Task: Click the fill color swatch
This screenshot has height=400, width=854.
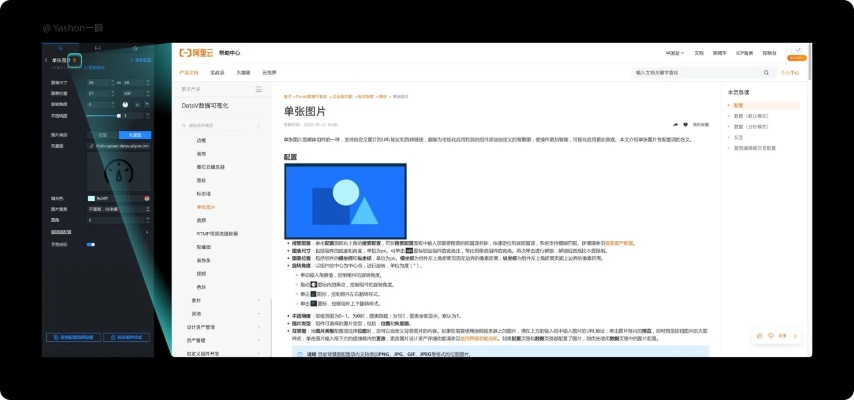Action: tap(91, 198)
